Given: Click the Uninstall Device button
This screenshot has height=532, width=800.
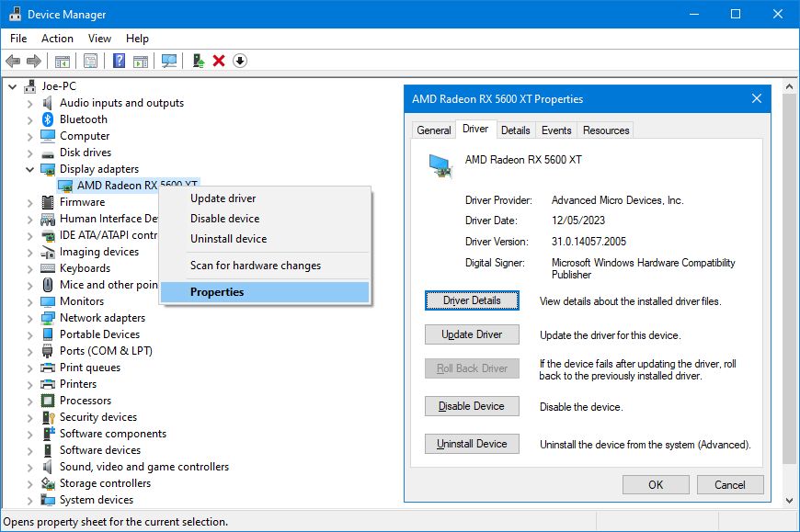Looking at the screenshot, I should pyautogui.click(x=472, y=444).
